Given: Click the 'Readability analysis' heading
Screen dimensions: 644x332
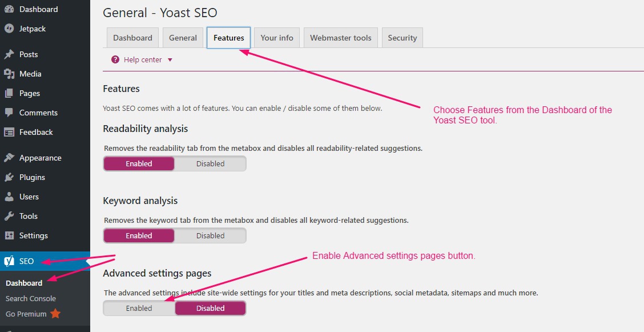Looking at the screenshot, I should [x=146, y=129].
